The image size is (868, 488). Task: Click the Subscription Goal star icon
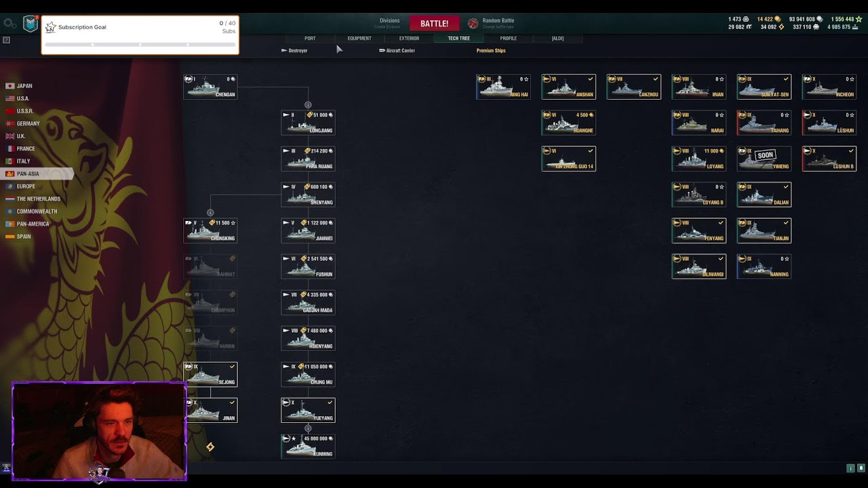coord(51,27)
